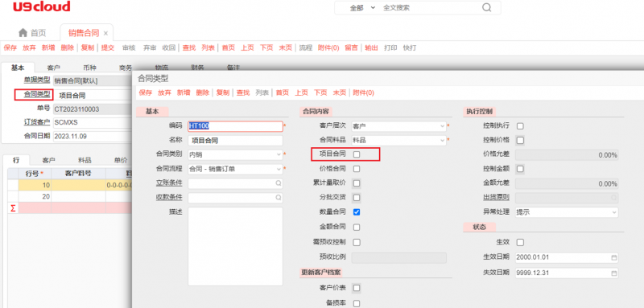Toggle the 备损率 checkbox
Viewport: 644px width, 308px height.
[357, 303]
